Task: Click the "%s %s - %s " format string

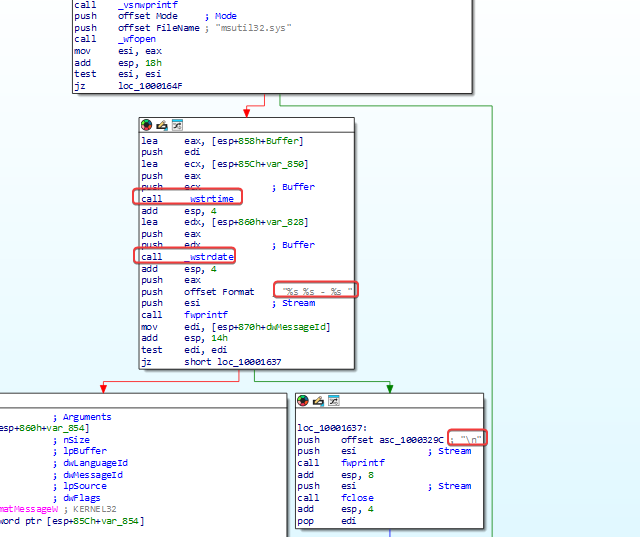Action: [317, 292]
